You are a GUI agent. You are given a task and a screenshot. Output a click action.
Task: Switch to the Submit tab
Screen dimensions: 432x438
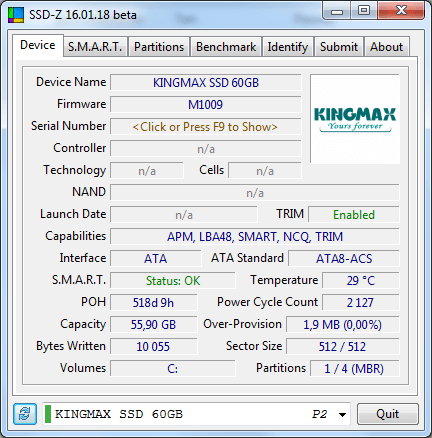point(339,47)
